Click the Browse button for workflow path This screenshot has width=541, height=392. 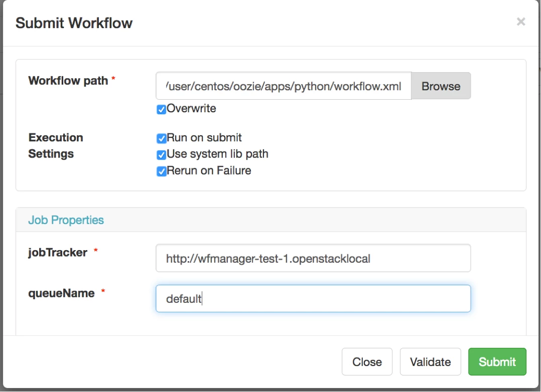point(441,86)
